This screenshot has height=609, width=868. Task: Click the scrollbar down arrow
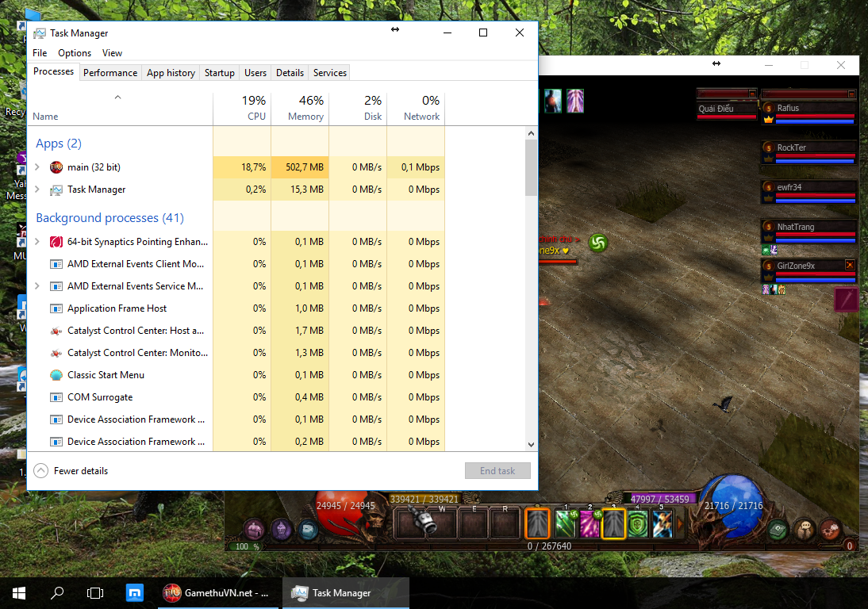(x=531, y=444)
